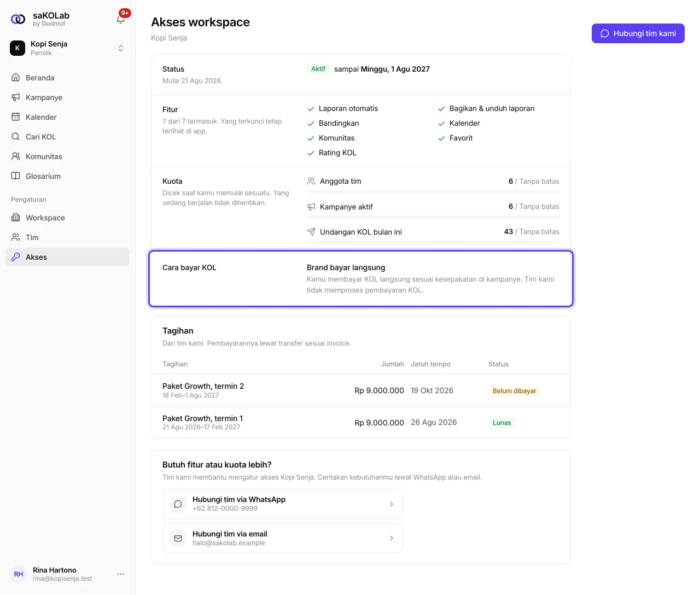Click the Beranda home icon
The width and height of the screenshot is (700, 595).
[x=16, y=78]
